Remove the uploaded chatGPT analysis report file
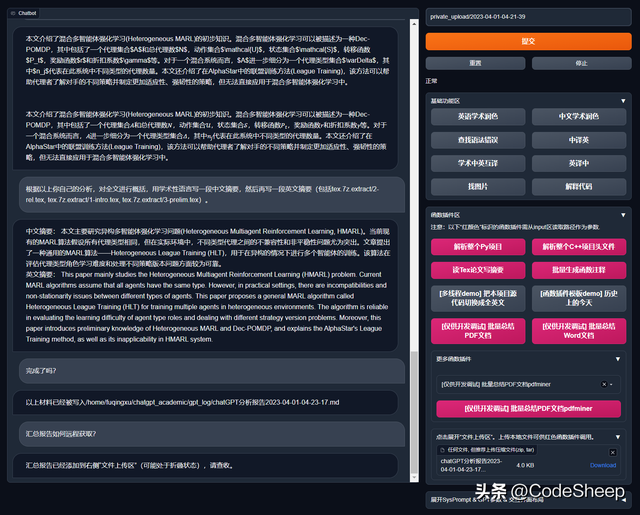Screen dimensions: 640x515 tap(613, 452)
